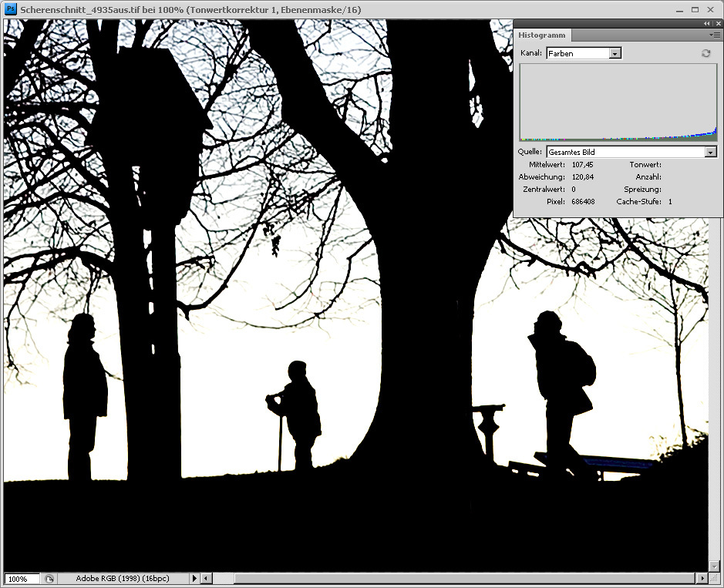Screen dimensions: 724x588
Task: Expand the Quelle dropdown showing Gesamtes Bild
Action: 710,153
